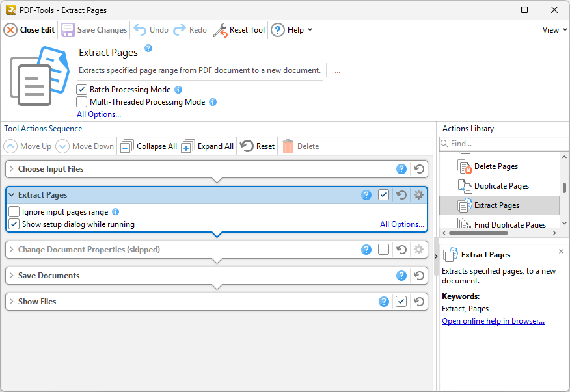Click the library horizontal scroll right arrow

click(x=554, y=233)
